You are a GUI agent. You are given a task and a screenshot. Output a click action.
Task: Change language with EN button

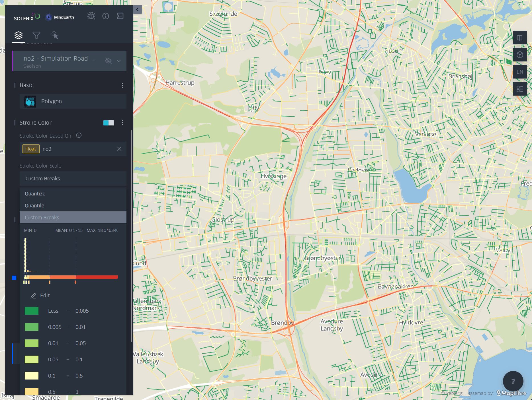[520, 72]
